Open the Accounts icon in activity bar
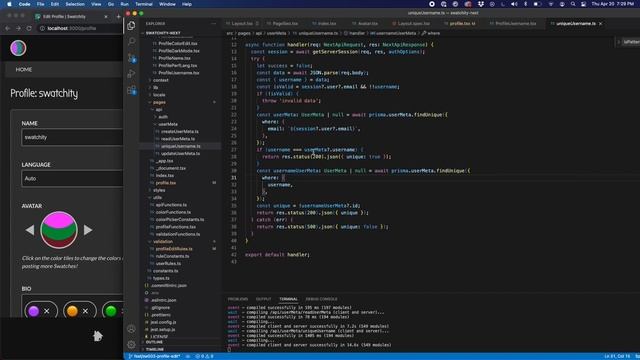This screenshot has width=640, height=360. [131, 329]
